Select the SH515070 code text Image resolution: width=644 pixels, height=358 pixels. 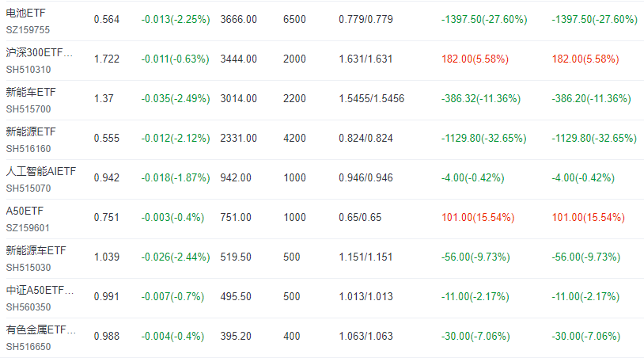tap(28, 188)
